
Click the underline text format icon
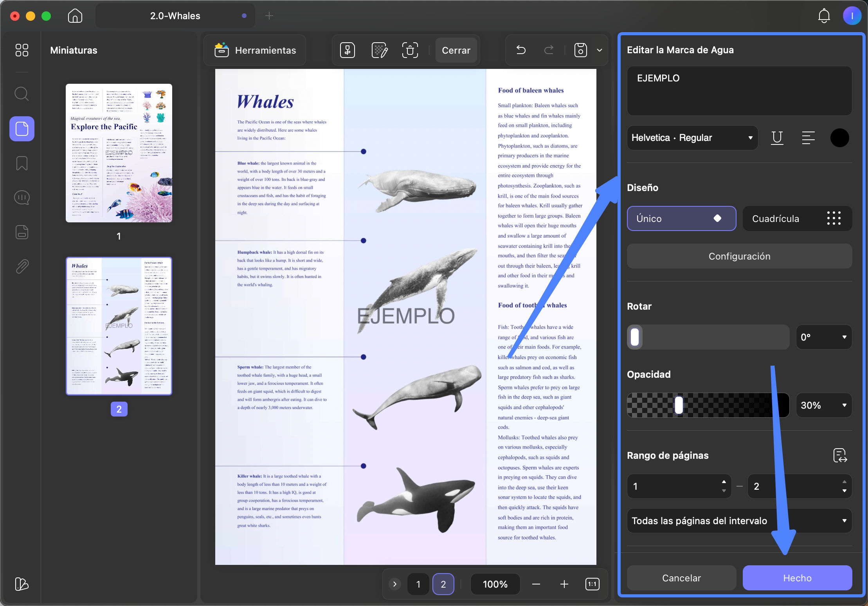click(777, 138)
